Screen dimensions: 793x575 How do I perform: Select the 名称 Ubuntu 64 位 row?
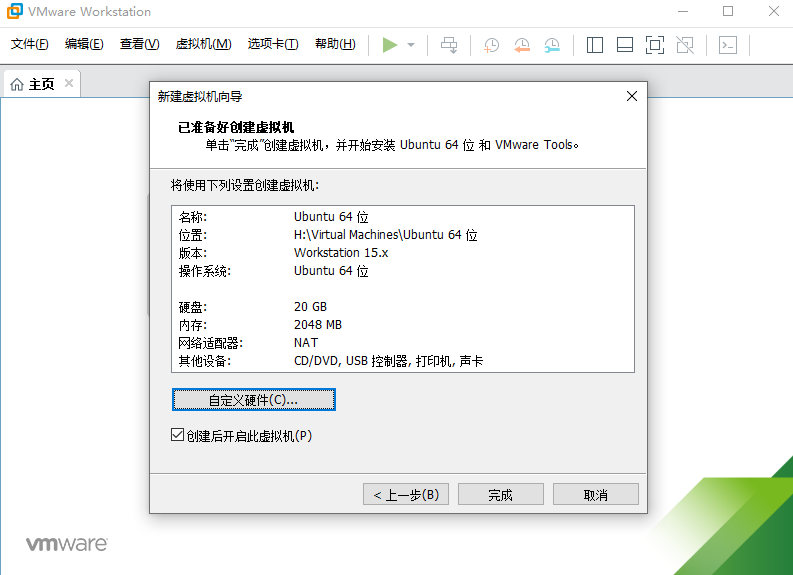(403, 217)
